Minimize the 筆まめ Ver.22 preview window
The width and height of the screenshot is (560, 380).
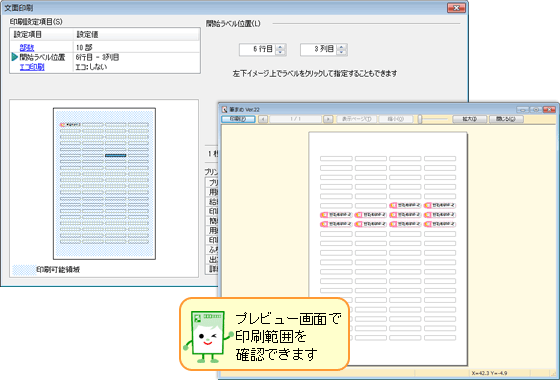pyautogui.click(x=523, y=110)
